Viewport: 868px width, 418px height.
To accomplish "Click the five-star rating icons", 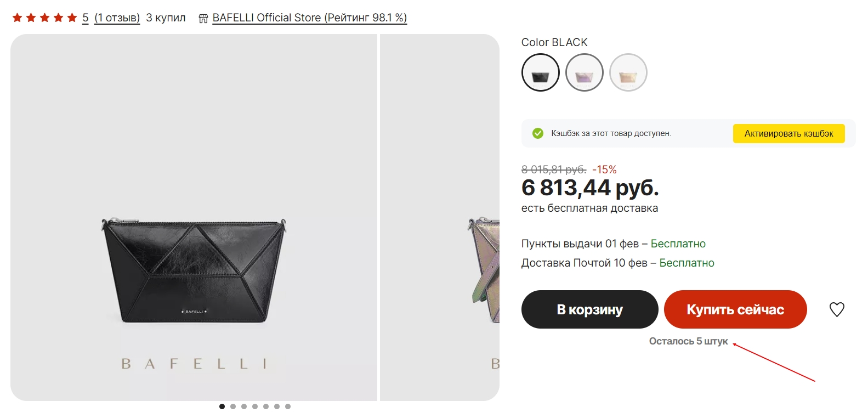I will [x=44, y=18].
